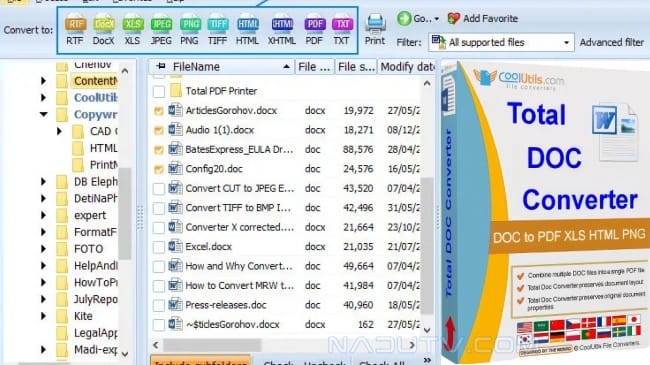Click the Total PDF Printer folder icon

pos(176,90)
